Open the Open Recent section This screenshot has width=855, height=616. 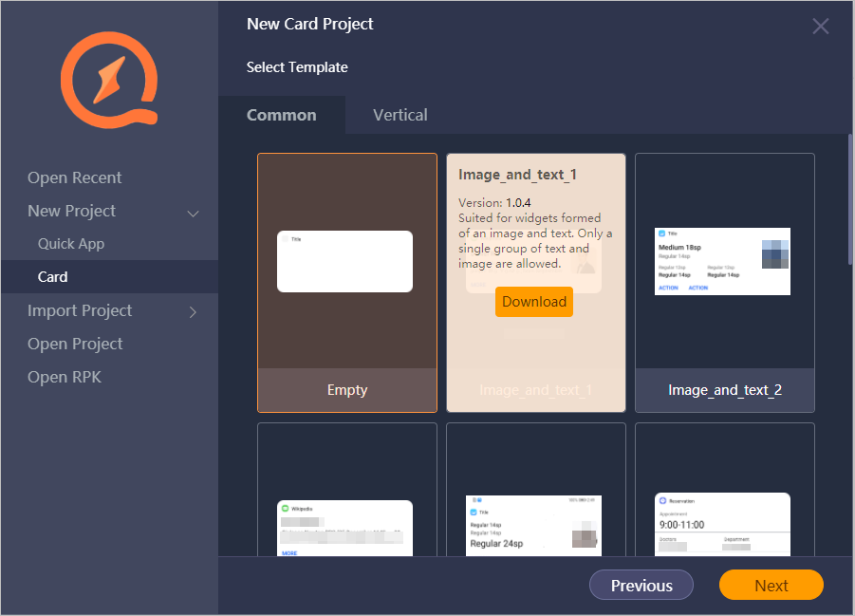pyautogui.click(x=75, y=177)
